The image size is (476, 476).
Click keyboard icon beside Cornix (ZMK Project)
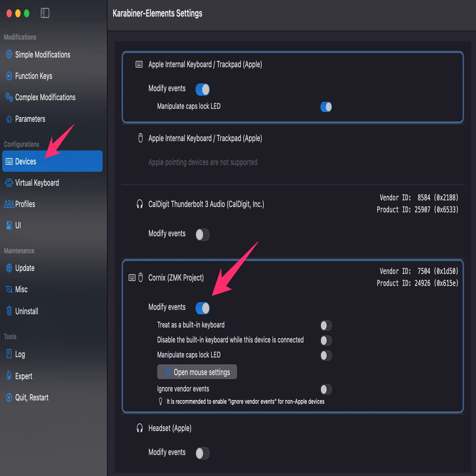pyautogui.click(x=132, y=278)
